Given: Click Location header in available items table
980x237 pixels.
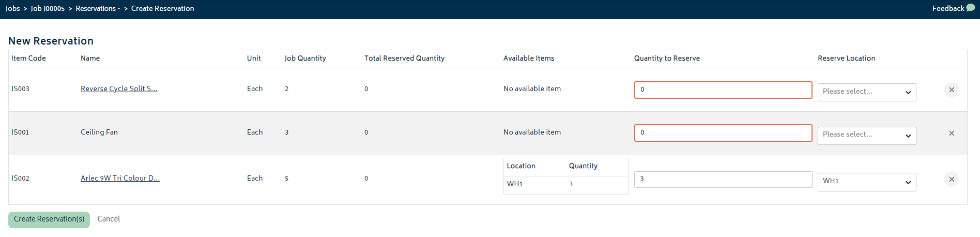Looking at the screenshot, I should [x=521, y=166].
